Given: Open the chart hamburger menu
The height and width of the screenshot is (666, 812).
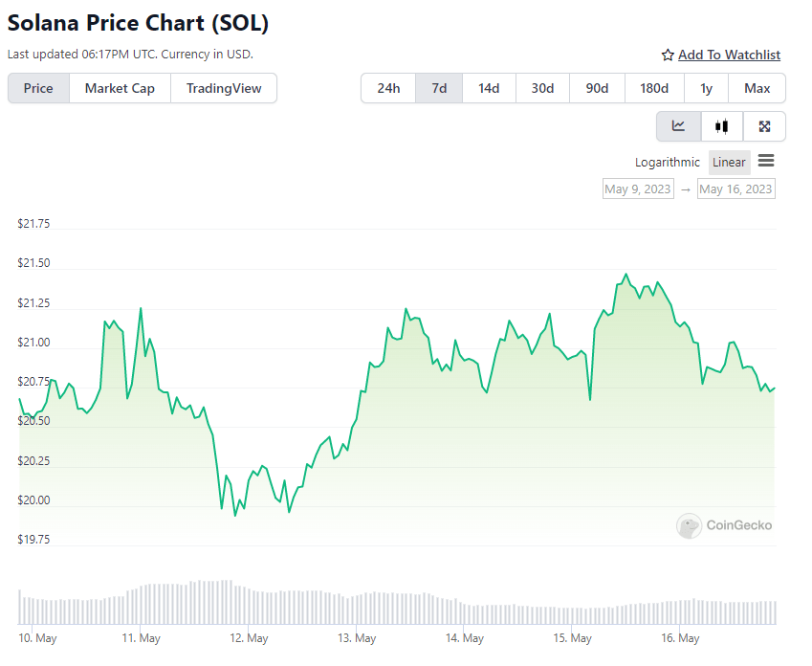Looking at the screenshot, I should point(766,161).
